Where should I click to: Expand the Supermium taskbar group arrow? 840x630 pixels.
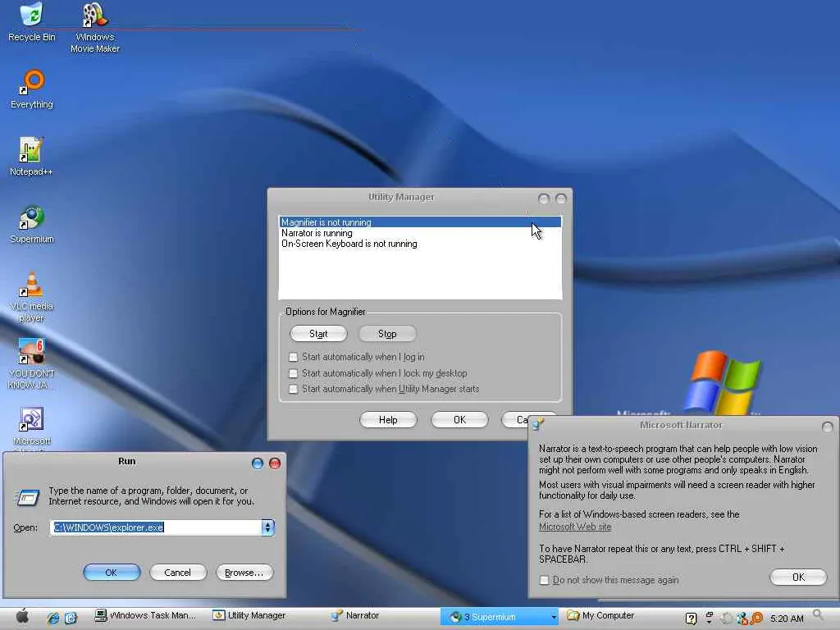[x=554, y=617]
